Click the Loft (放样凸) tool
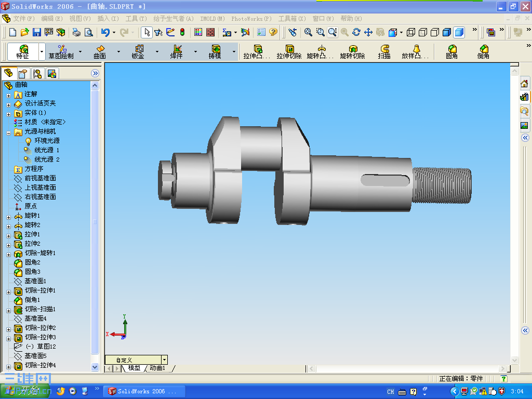The image size is (532, 399). pos(416,51)
